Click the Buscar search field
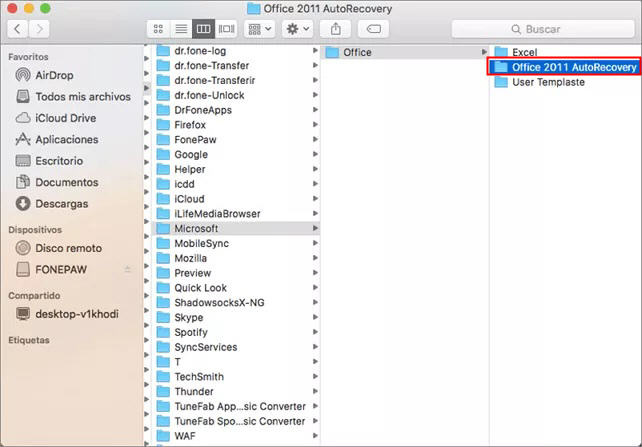This screenshot has width=642, height=447. pyautogui.click(x=543, y=29)
